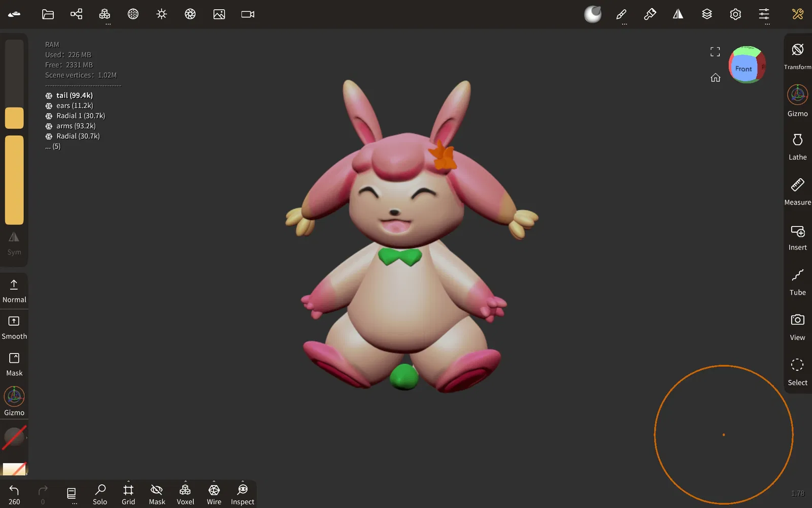Toggle the Mask shortcut on left panel
Viewport: 812px width, 508px height.
(14, 364)
